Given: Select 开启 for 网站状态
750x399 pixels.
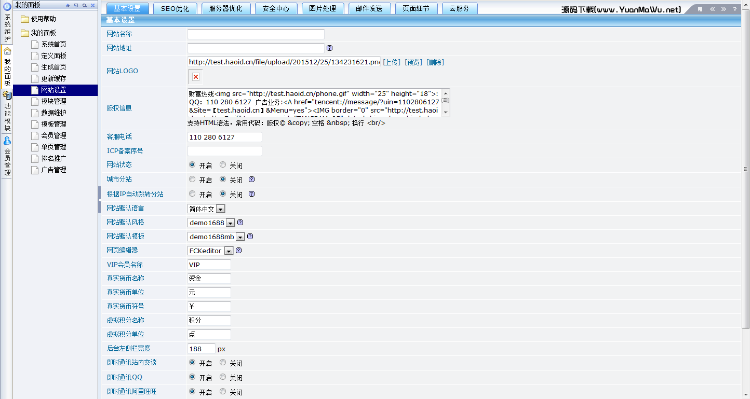Looking at the screenshot, I should (x=192, y=165).
